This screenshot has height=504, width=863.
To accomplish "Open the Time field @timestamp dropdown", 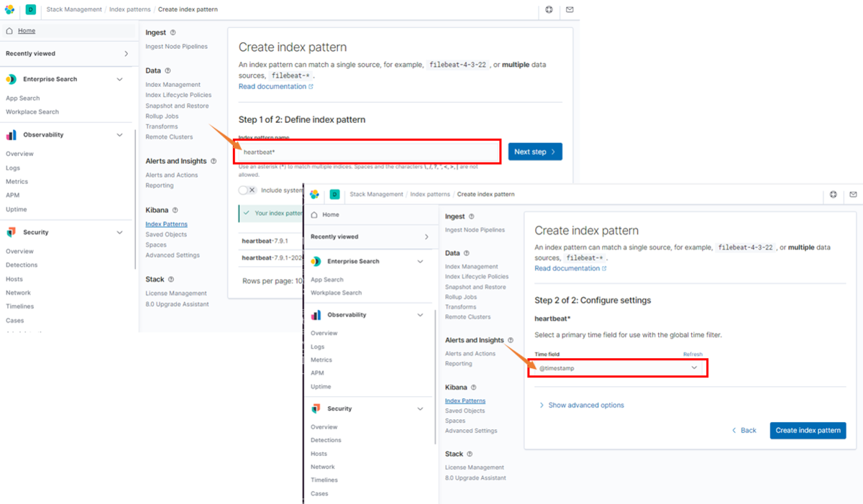I will [x=618, y=368].
